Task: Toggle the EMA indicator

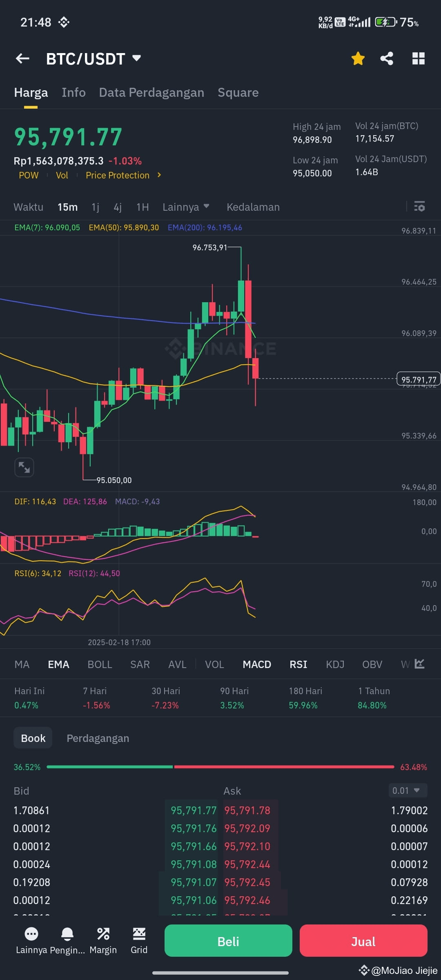Action: coord(58,664)
